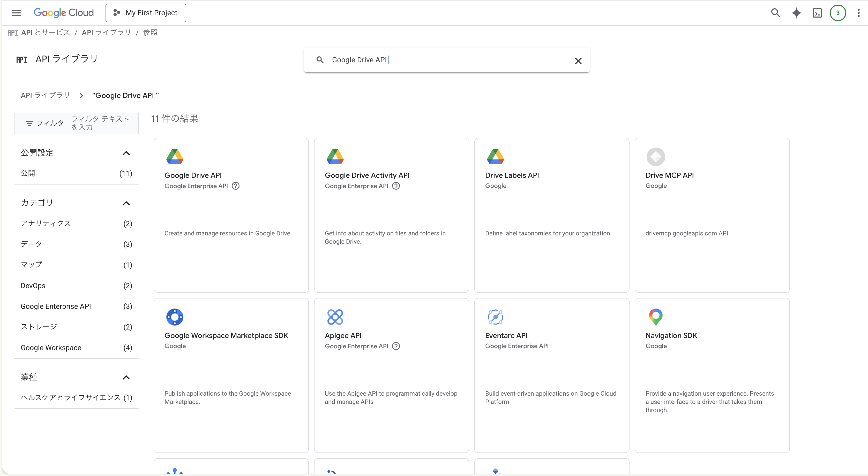Filter by データ category
The width and height of the screenshot is (868, 476).
click(77, 244)
